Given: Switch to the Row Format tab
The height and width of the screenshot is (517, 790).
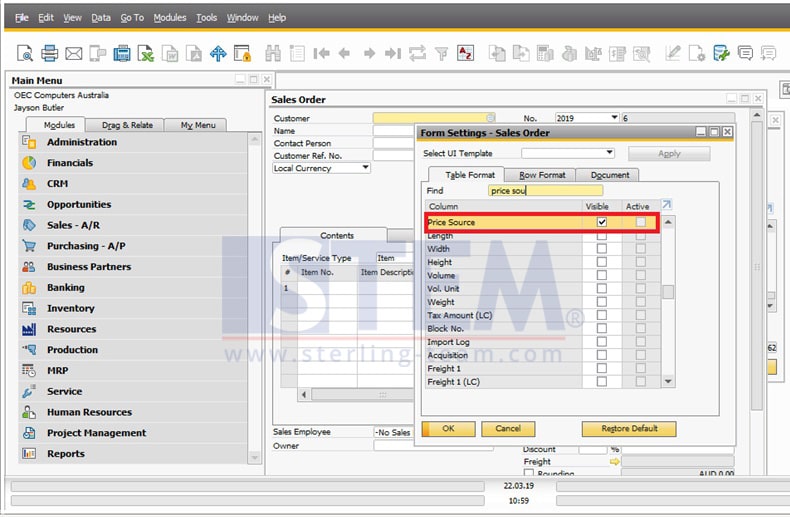Looking at the screenshot, I should [x=540, y=175].
